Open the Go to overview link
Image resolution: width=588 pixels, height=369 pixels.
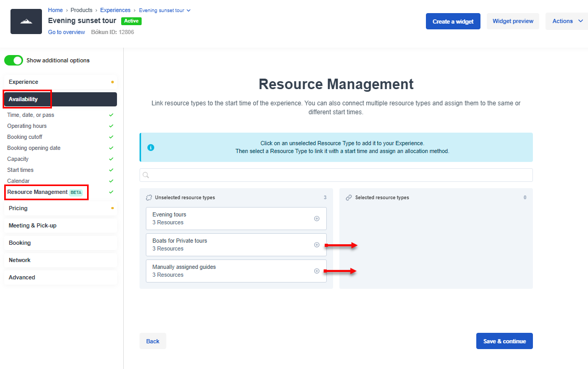(66, 32)
